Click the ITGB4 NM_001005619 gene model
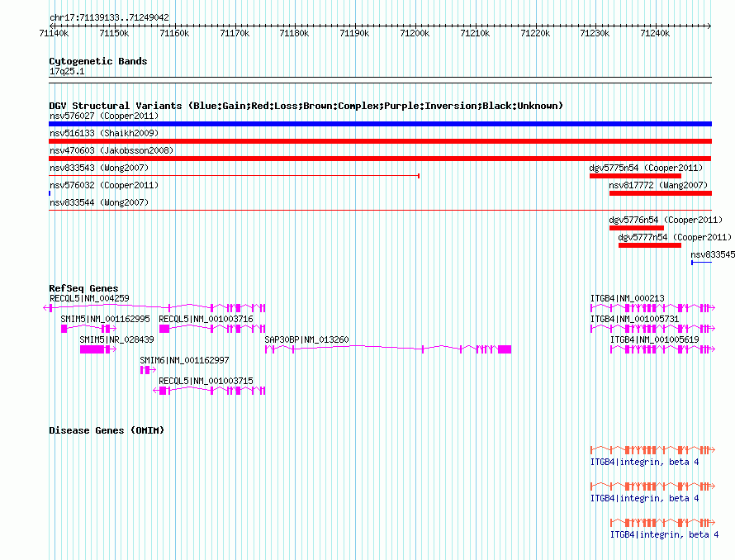The height and width of the screenshot is (560, 735). [x=662, y=349]
